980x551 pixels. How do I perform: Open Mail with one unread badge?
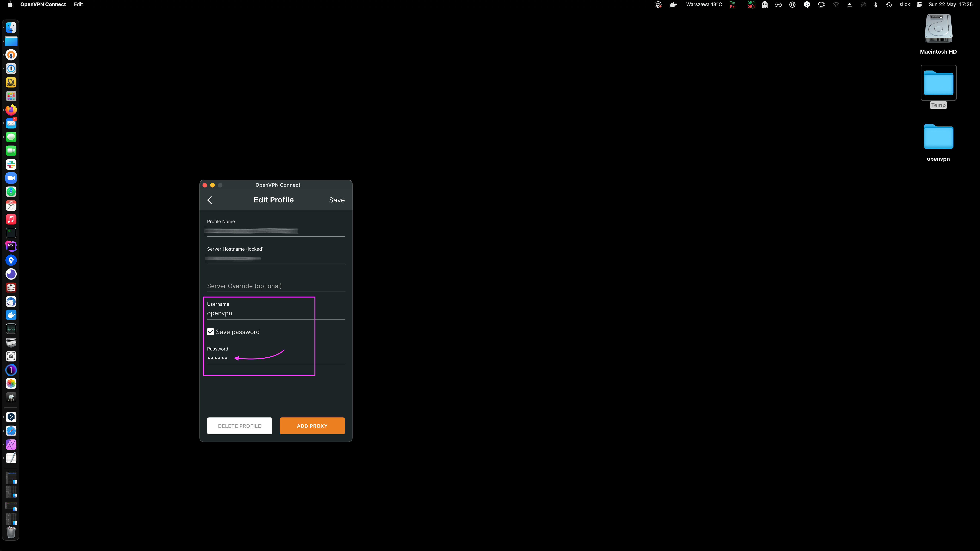11,123
